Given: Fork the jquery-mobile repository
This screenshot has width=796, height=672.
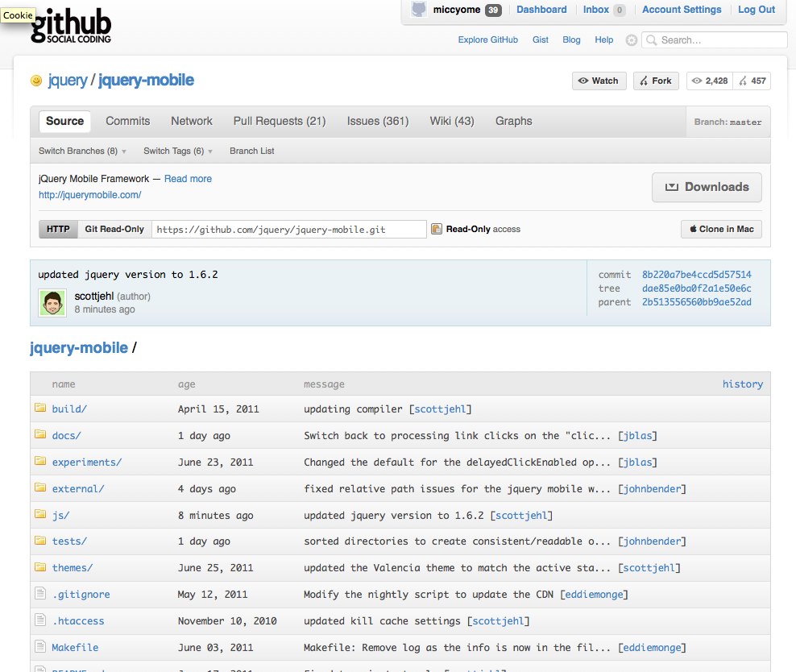Looking at the screenshot, I should click(656, 81).
